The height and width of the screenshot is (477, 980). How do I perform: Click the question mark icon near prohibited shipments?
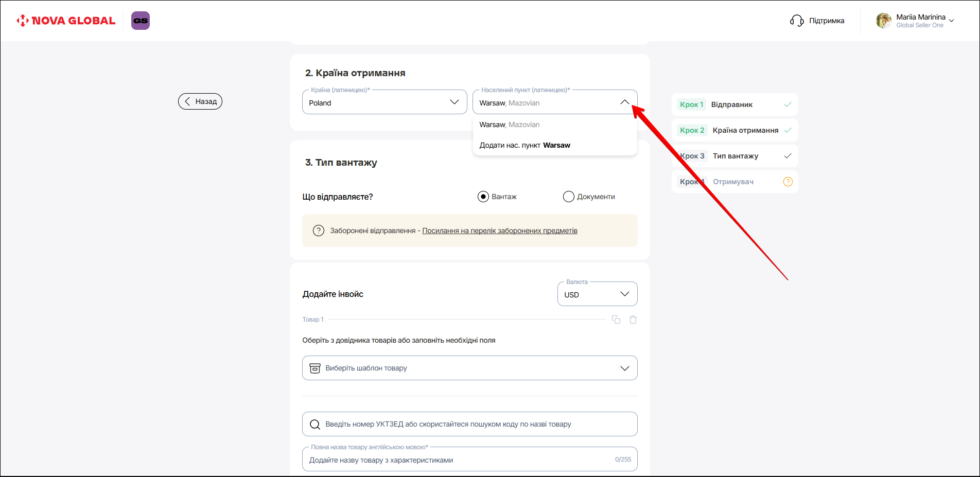[319, 231]
